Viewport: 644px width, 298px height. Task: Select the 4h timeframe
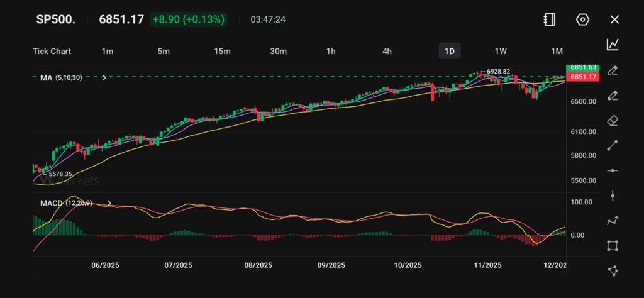387,51
